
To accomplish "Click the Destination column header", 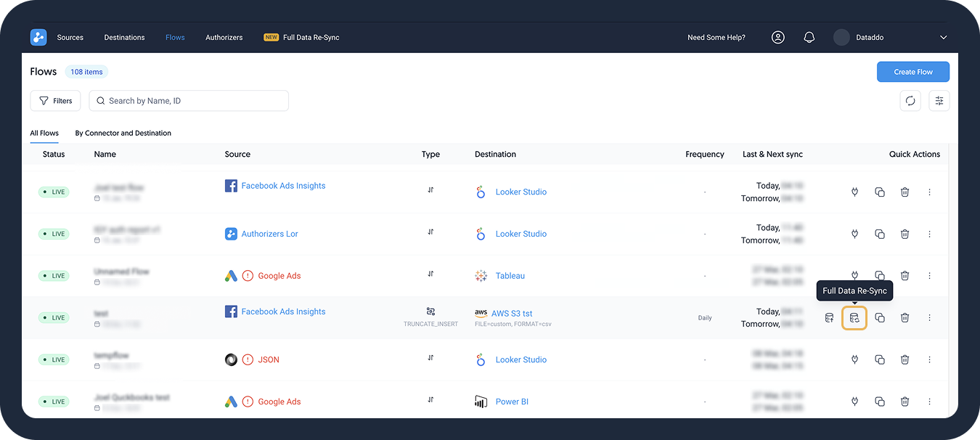I will coord(496,154).
